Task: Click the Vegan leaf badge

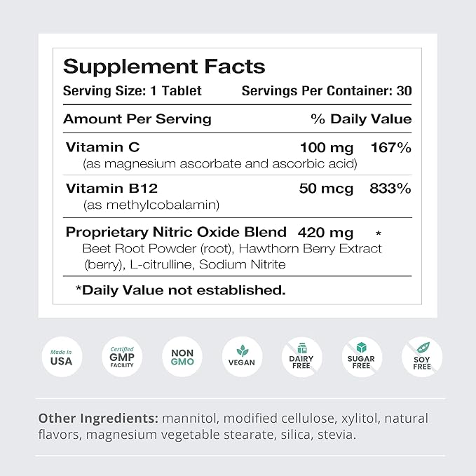Action: tap(242, 358)
